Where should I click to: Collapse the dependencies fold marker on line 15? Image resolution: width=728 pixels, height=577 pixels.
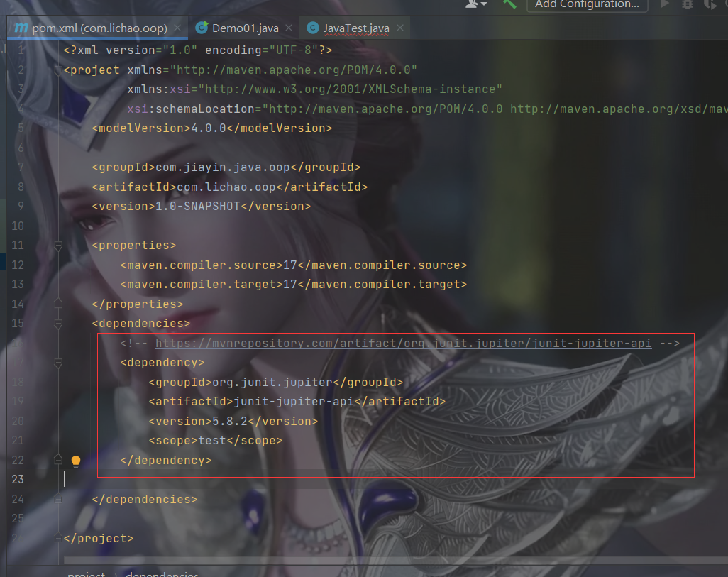58,324
